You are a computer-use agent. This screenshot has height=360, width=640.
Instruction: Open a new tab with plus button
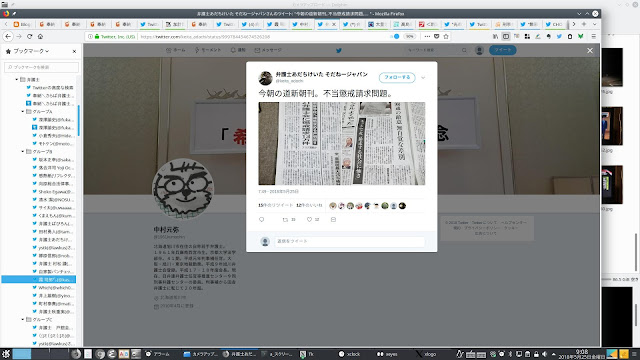(584, 24)
